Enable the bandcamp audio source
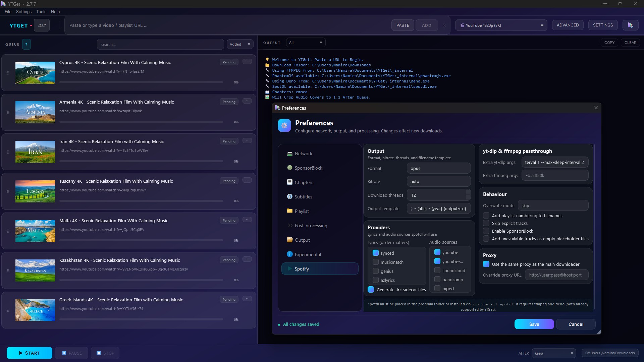The width and height of the screenshot is (644, 362). [x=437, y=280]
